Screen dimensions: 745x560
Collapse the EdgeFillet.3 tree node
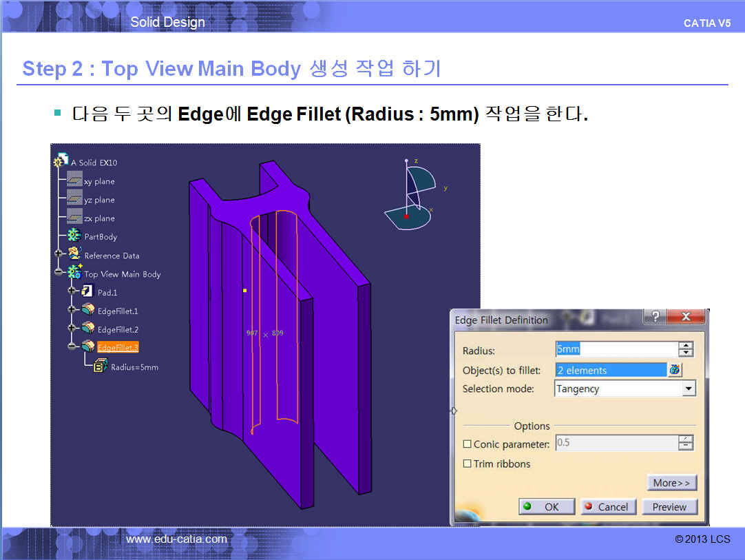[72, 346]
